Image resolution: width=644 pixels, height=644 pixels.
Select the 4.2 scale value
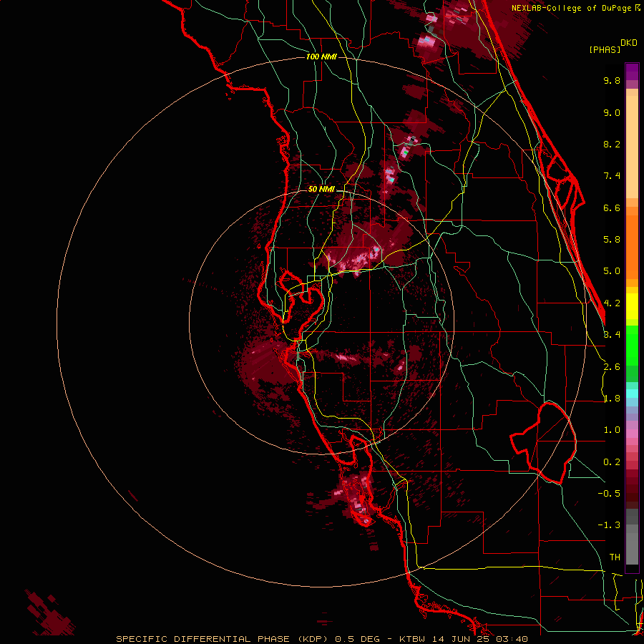pos(612,303)
